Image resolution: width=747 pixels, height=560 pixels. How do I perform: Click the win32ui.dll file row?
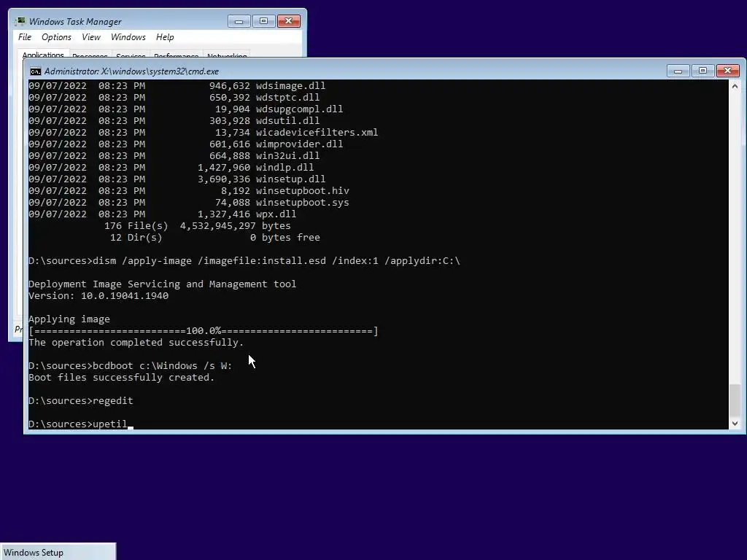[x=174, y=156]
